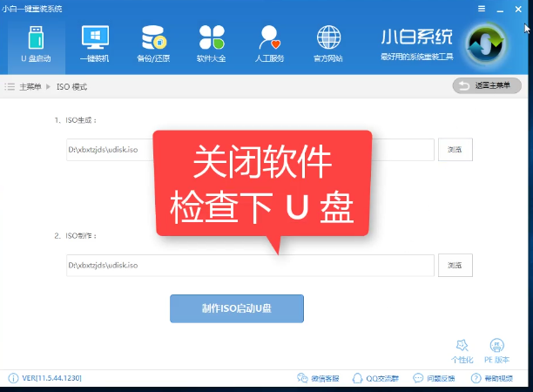Click the ISO制作 path input field

(249, 265)
